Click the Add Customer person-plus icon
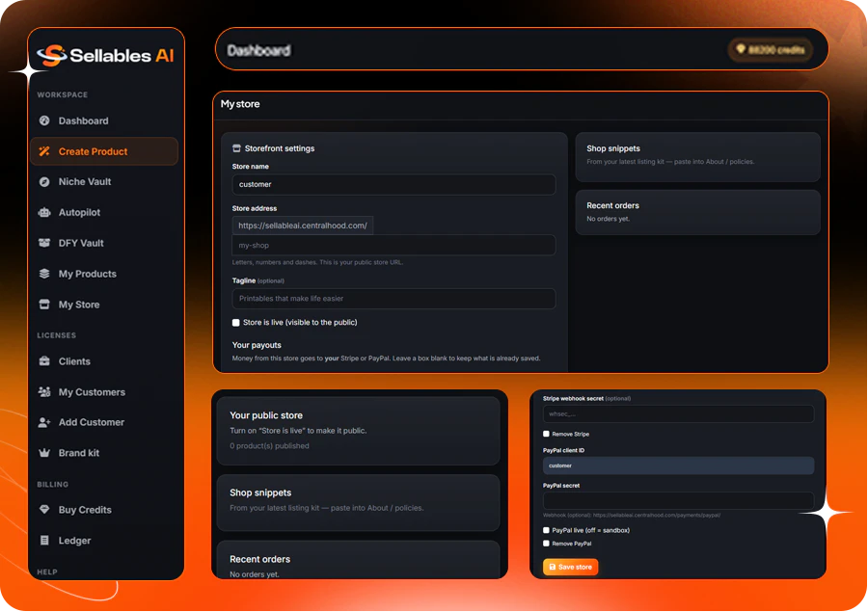The width and height of the screenshot is (868, 612). [x=44, y=422]
